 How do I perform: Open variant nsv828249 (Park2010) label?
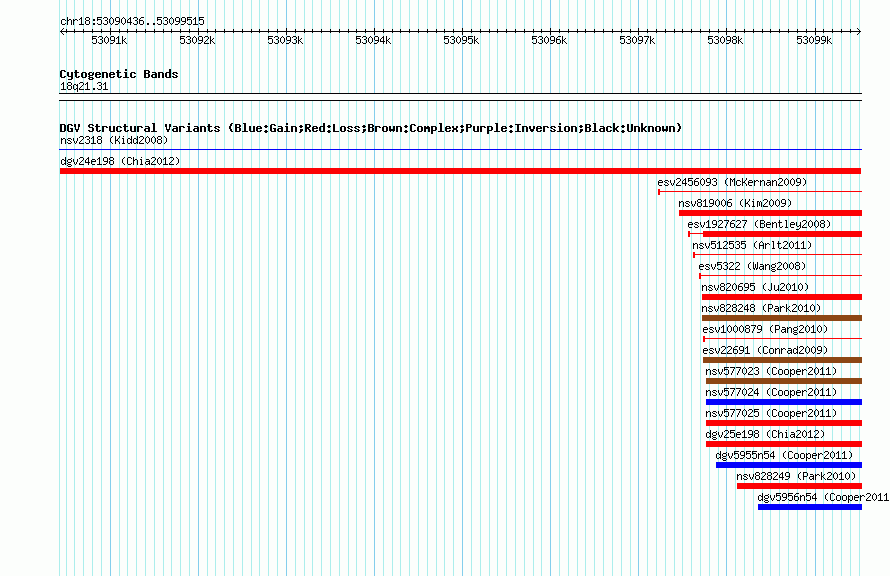point(796,476)
